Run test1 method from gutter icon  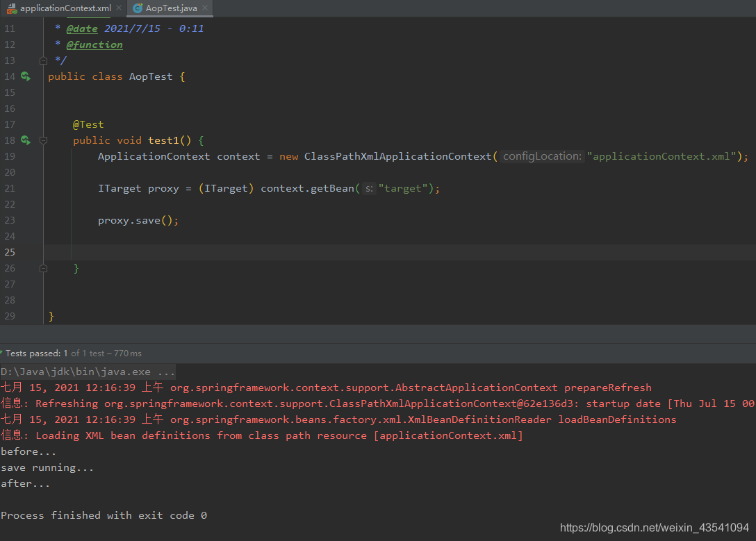coord(26,140)
